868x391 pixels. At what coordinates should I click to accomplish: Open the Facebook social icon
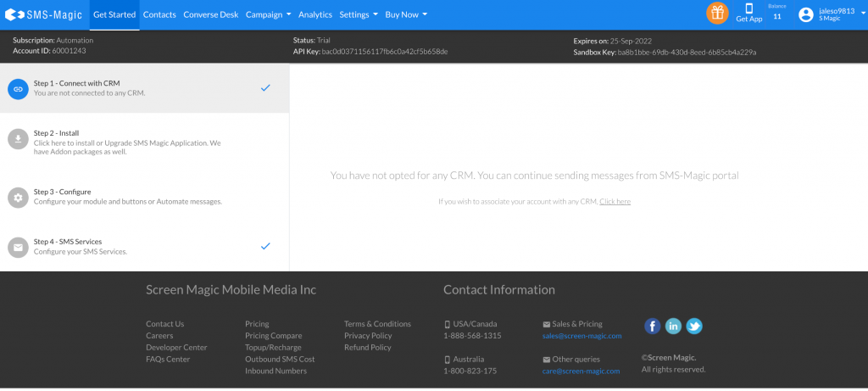[653, 327]
